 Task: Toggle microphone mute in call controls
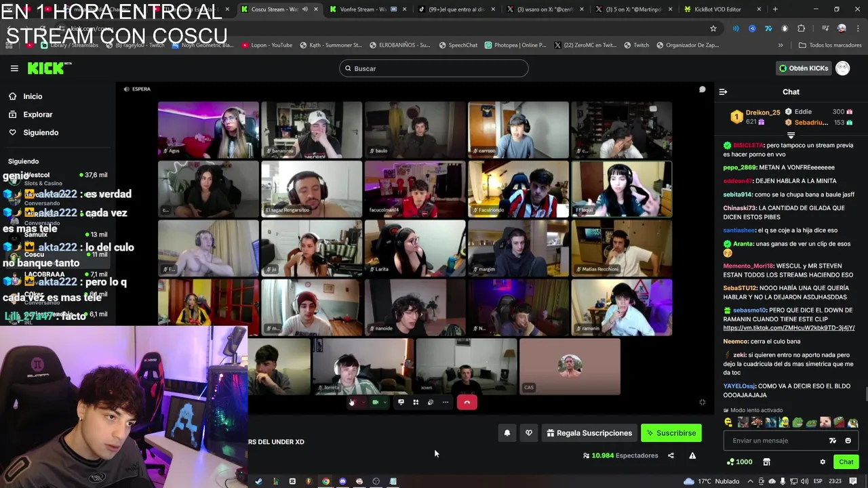coord(352,403)
